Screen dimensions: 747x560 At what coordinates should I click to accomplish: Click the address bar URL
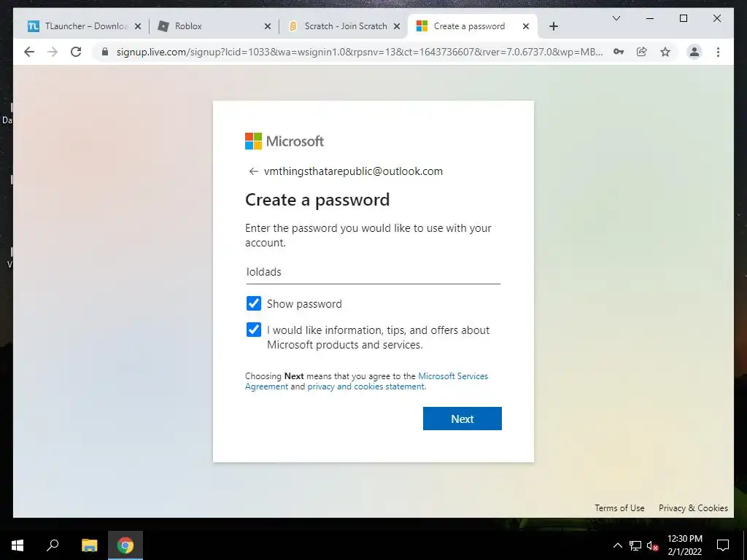[360, 52]
